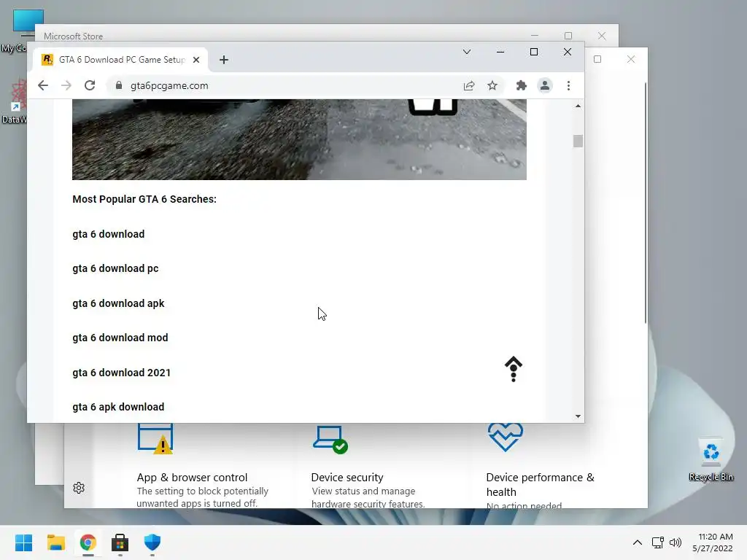The width and height of the screenshot is (747, 560).
Task: Bookmark this tab with the star
Action: click(x=492, y=86)
